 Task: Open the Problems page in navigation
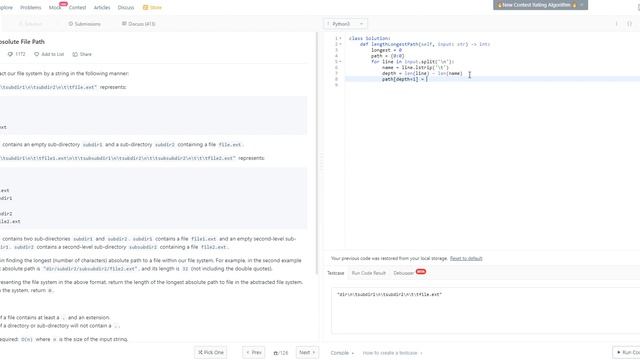(x=31, y=7)
